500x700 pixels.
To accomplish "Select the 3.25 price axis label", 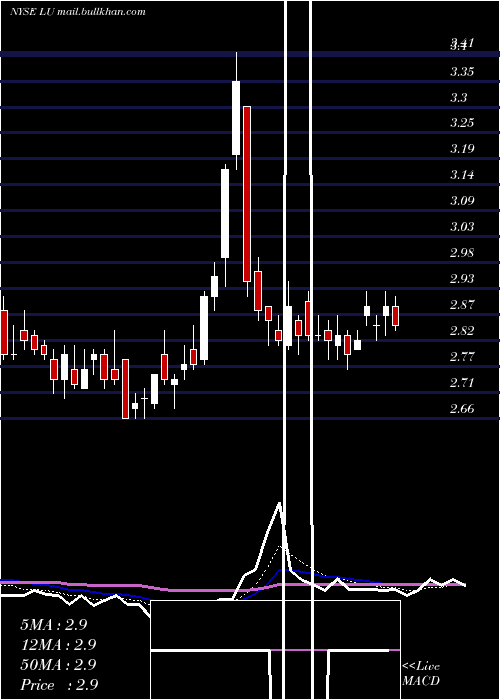I will click(x=462, y=123).
